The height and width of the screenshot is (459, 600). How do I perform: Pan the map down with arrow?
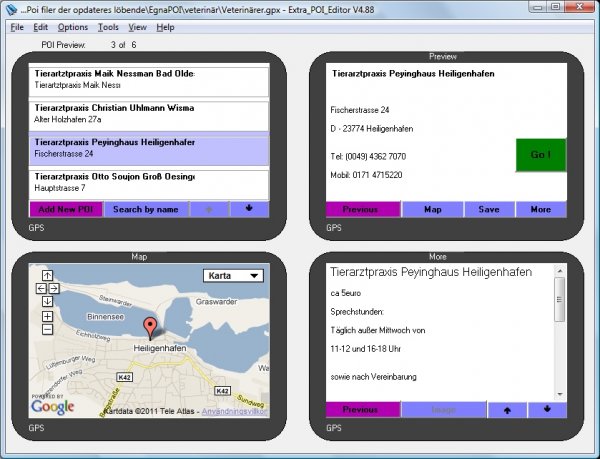tap(47, 301)
